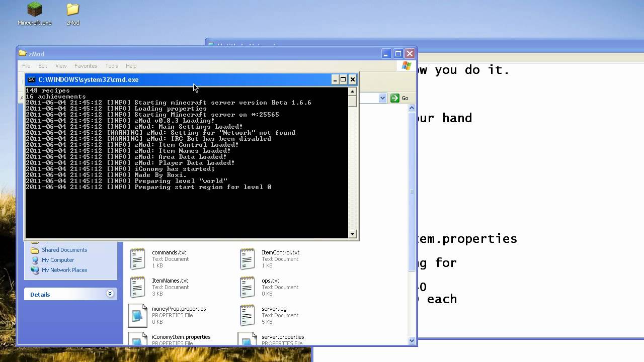Click the My Computer icon in sidebar

[35, 260]
